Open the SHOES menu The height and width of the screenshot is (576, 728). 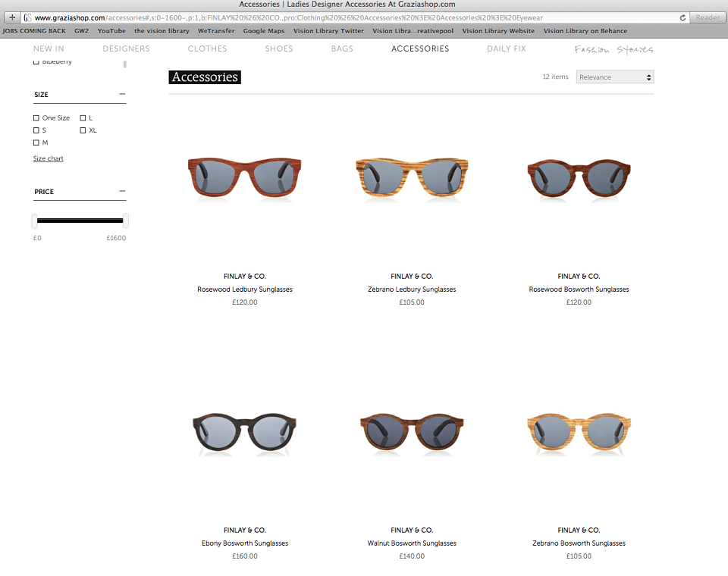279,49
